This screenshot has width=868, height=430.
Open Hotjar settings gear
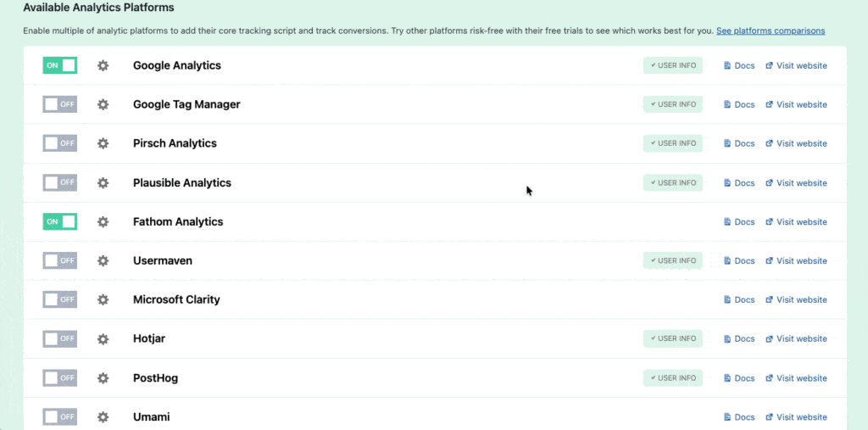[103, 338]
